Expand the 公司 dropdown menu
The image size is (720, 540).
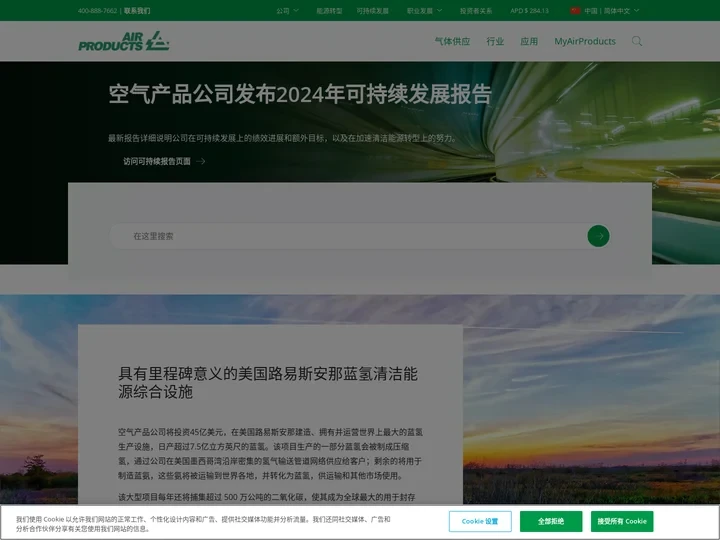[x=287, y=11]
